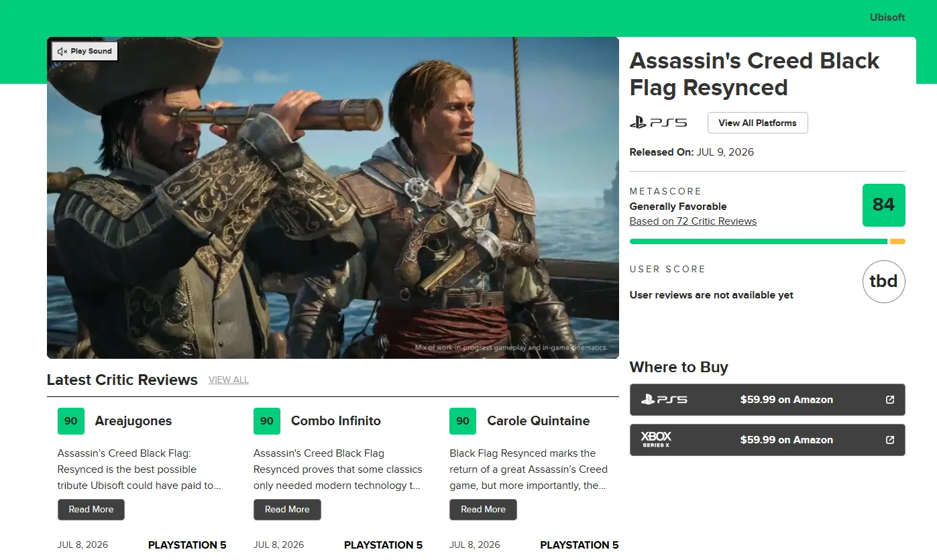Screen dimensions: 937x560
Task: Read More of Carole Quintaine review
Action: point(483,510)
